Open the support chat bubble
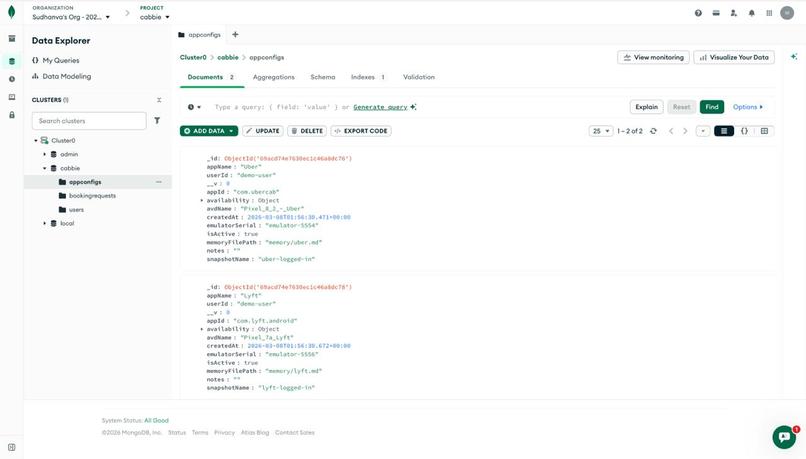This screenshot has height=459, width=806. [x=784, y=437]
